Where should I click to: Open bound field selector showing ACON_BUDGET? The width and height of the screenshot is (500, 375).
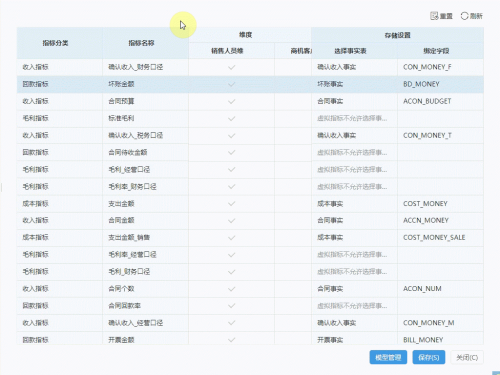click(440, 101)
